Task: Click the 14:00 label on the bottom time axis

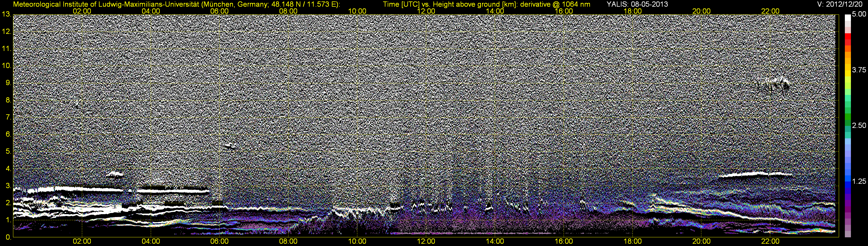Action: 495,242
